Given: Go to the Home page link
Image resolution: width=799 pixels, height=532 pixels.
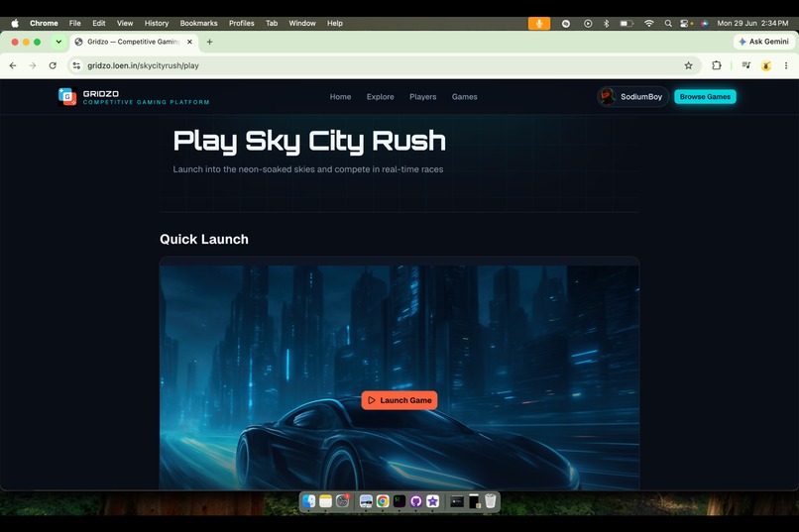Looking at the screenshot, I should (x=340, y=97).
